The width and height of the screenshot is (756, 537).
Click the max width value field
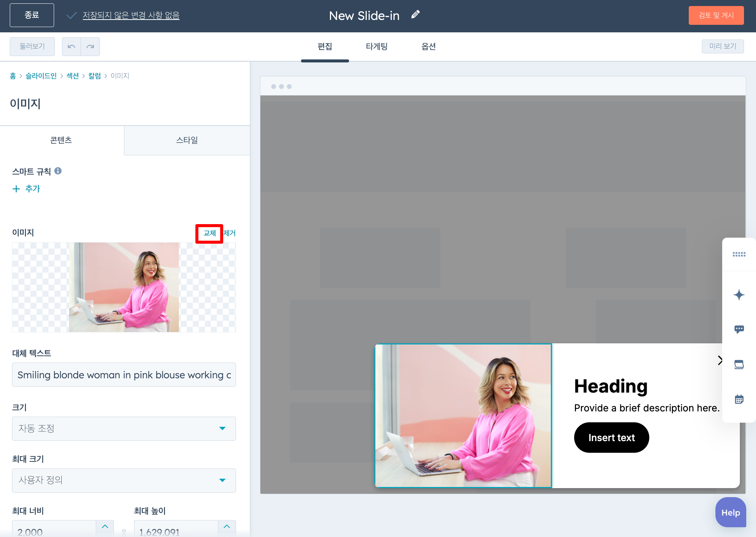(54, 528)
